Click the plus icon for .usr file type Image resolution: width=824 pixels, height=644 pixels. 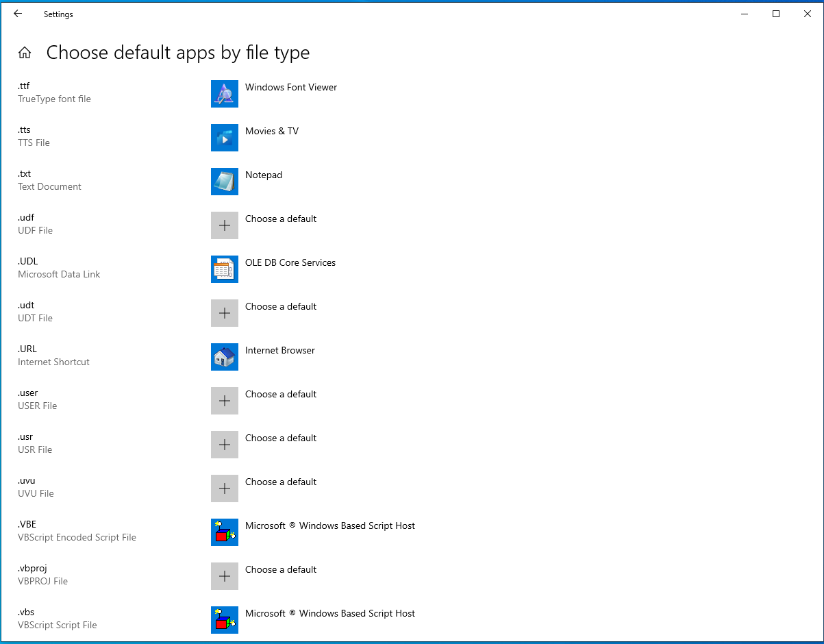(225, 445)
